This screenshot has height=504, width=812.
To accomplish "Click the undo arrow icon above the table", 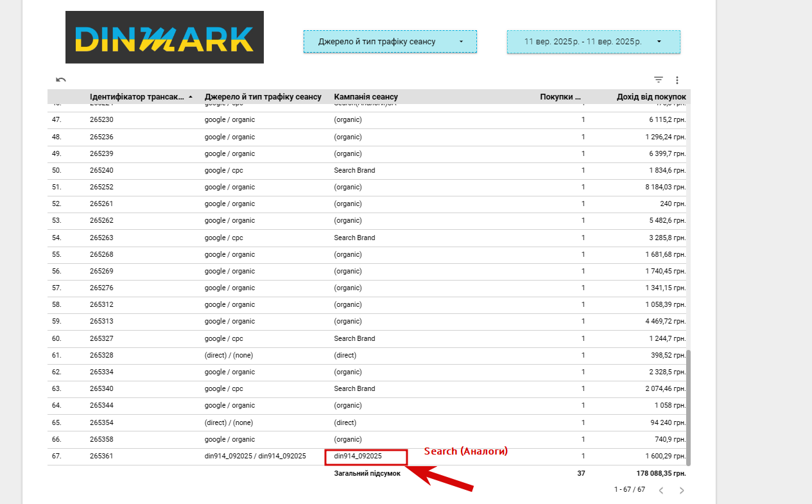I will pos(61,80).
